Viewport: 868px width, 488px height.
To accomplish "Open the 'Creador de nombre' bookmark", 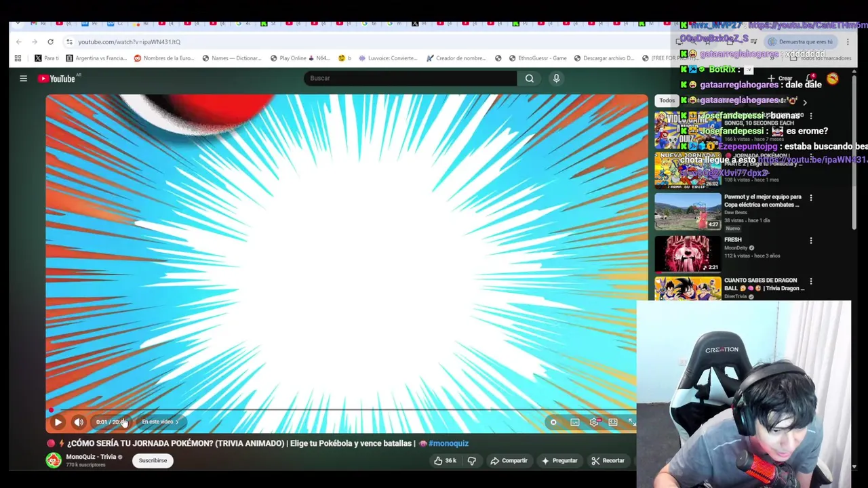I will [456, 58].
